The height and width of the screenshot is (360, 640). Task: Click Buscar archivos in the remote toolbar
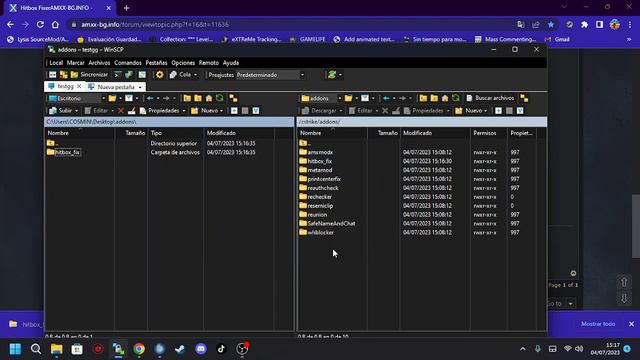click(x=490, y=98)
